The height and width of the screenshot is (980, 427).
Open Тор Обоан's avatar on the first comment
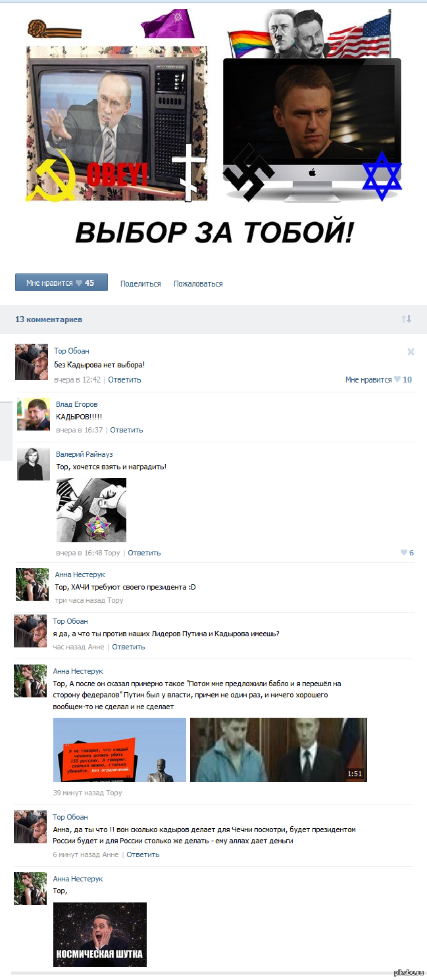click(x=32, y=362)
